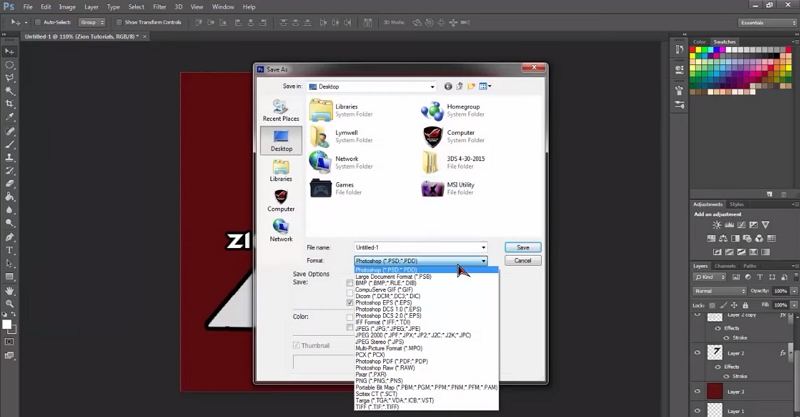
Task: Toggle Layer 2 Effects visibility eye
Action: [x=718, y=366]
